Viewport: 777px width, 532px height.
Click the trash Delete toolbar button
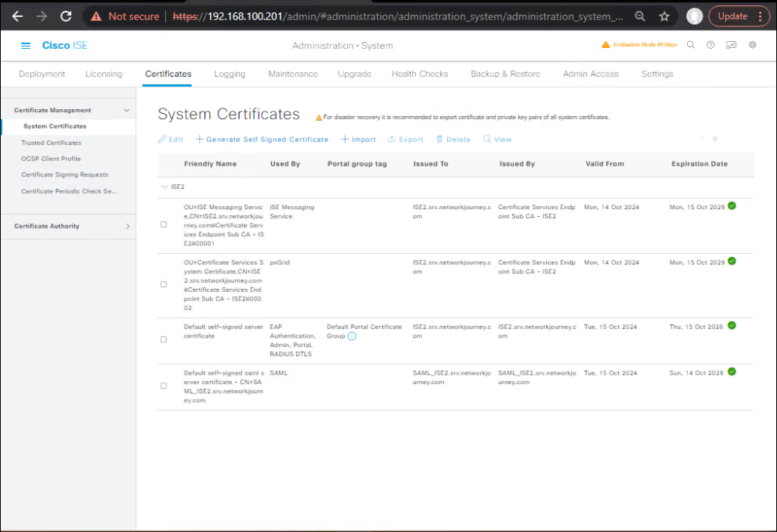453,139
